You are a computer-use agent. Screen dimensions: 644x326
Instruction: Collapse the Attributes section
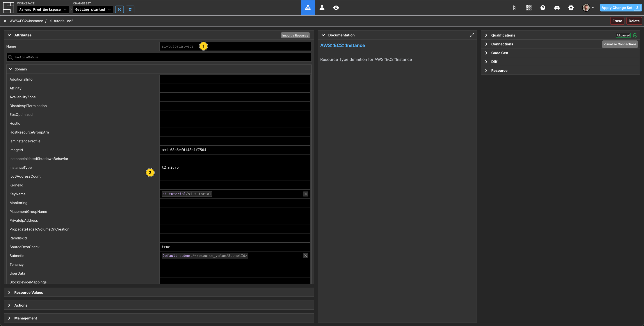tap(9, 35)
